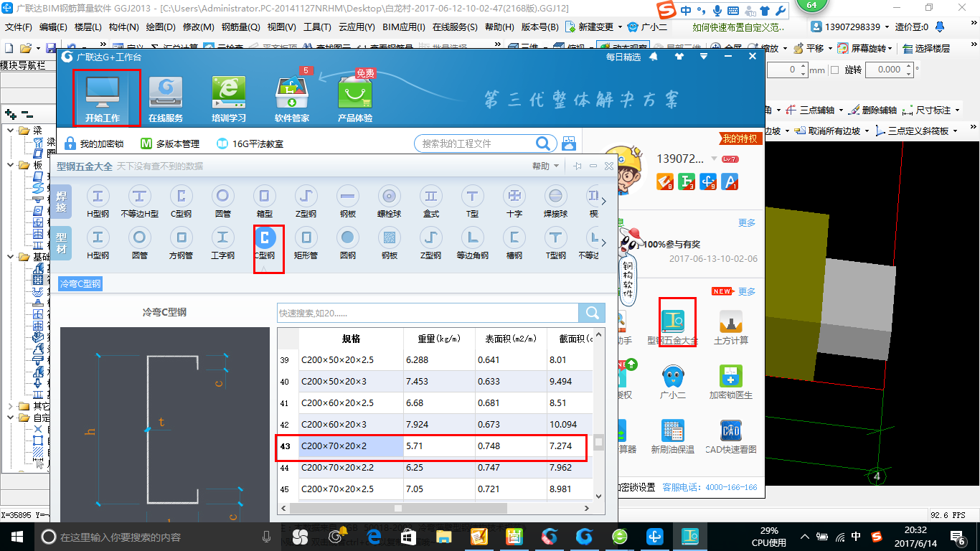
Task: Open the 钢筋量(Q) menu
Action: click(x=240, y=27)
